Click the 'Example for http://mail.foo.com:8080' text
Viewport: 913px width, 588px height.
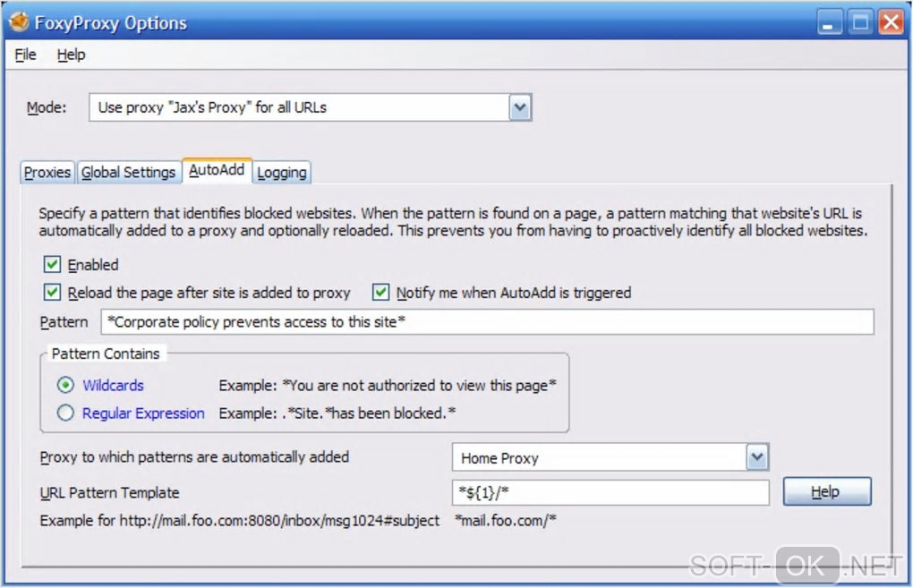[239, 521]
